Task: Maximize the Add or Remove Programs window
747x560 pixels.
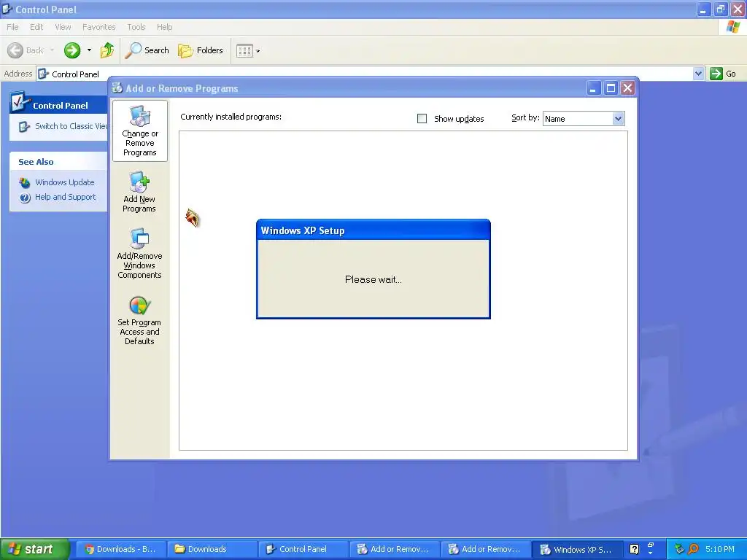Action: coord(611,88)
